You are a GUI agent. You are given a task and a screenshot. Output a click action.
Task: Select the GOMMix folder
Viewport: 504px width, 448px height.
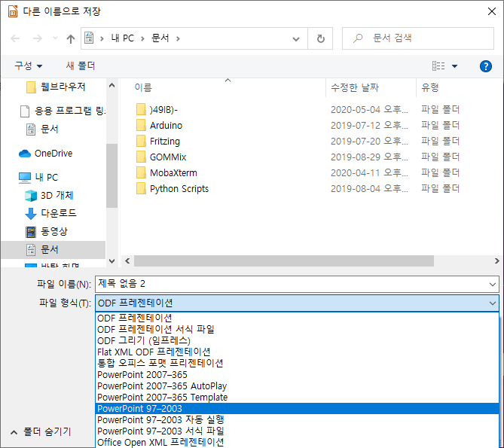tap(161, 157)
